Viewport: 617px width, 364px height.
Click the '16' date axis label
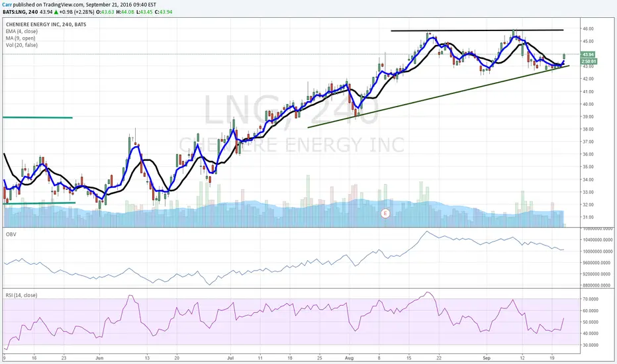(x=34, y=358)
